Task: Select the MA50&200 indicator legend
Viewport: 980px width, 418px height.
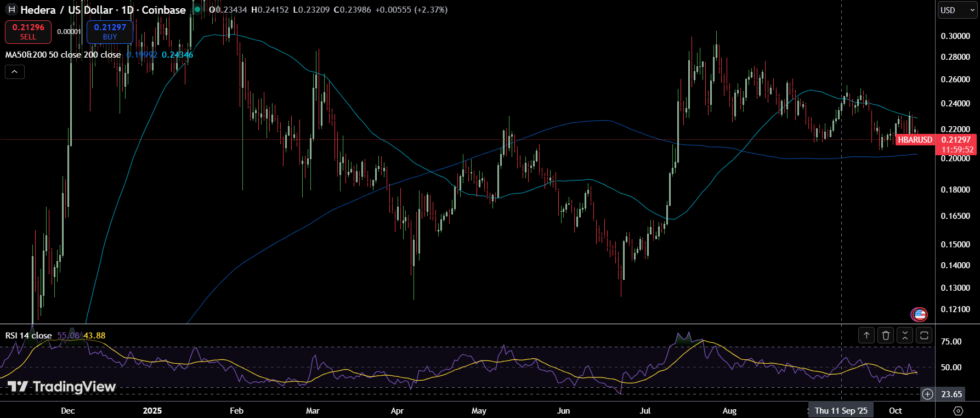Action: click(x=63, y=55)
